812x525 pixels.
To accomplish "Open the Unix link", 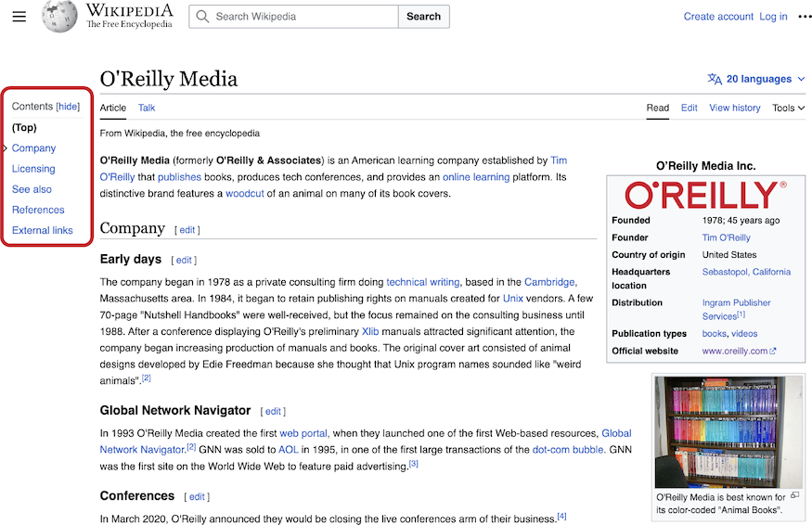I will (512, 299).
